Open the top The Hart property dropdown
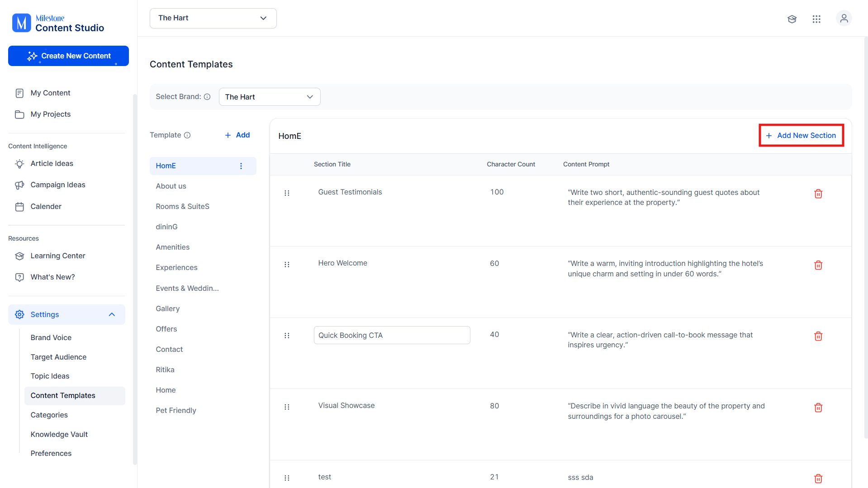The image size is (868, 488). point(213,18)
